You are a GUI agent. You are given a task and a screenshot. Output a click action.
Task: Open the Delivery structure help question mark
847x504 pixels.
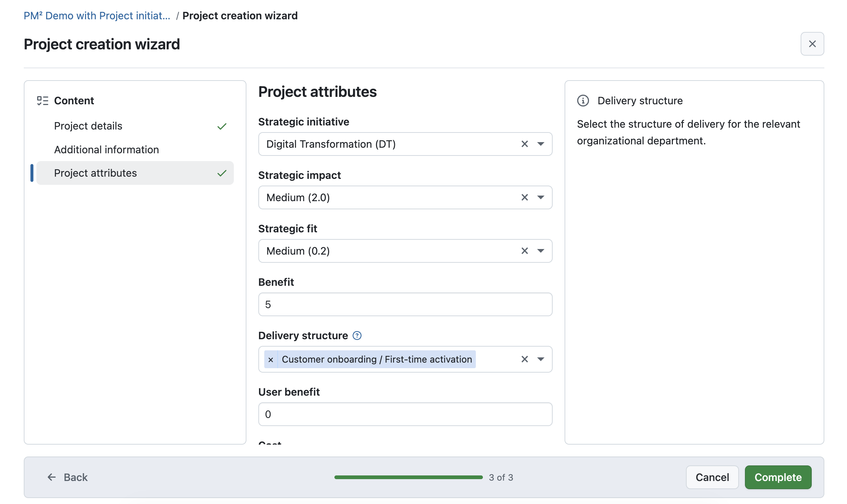[x=357, y=336]
